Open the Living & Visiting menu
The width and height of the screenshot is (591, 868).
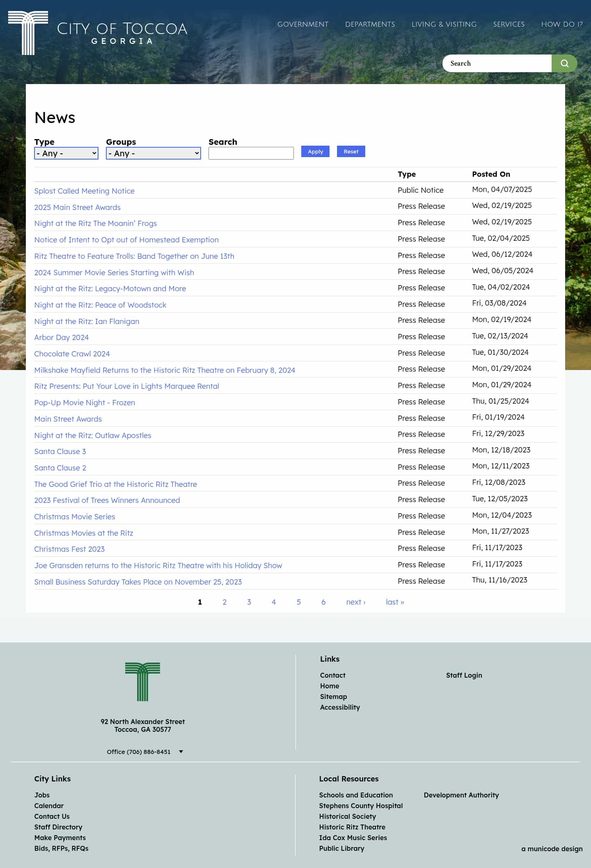tap(444, 24)
